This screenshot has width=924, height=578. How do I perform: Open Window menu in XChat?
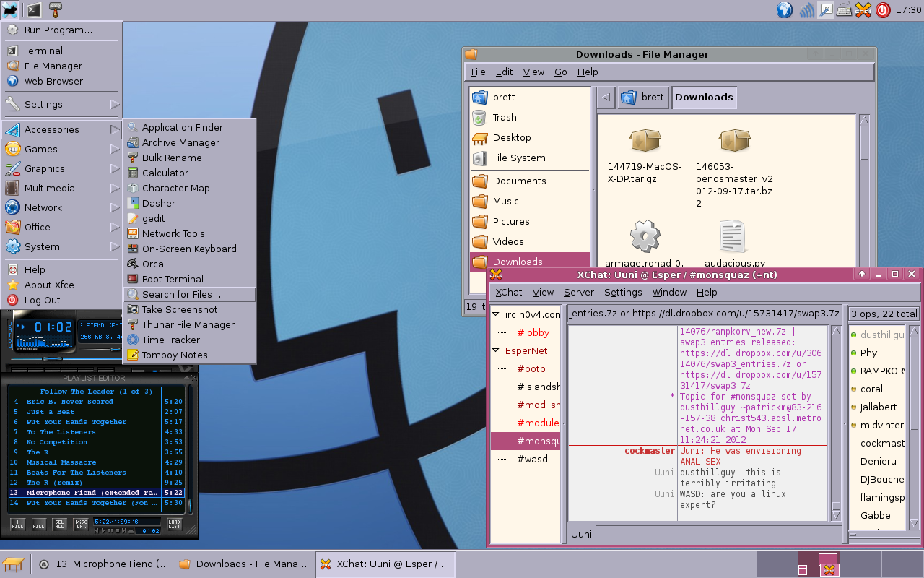coord(669,292)
